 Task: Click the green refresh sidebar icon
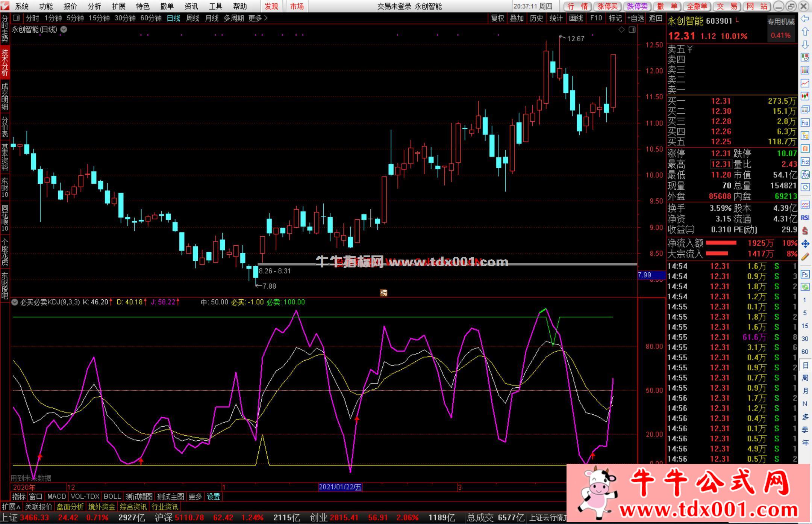tap(805, 287)
